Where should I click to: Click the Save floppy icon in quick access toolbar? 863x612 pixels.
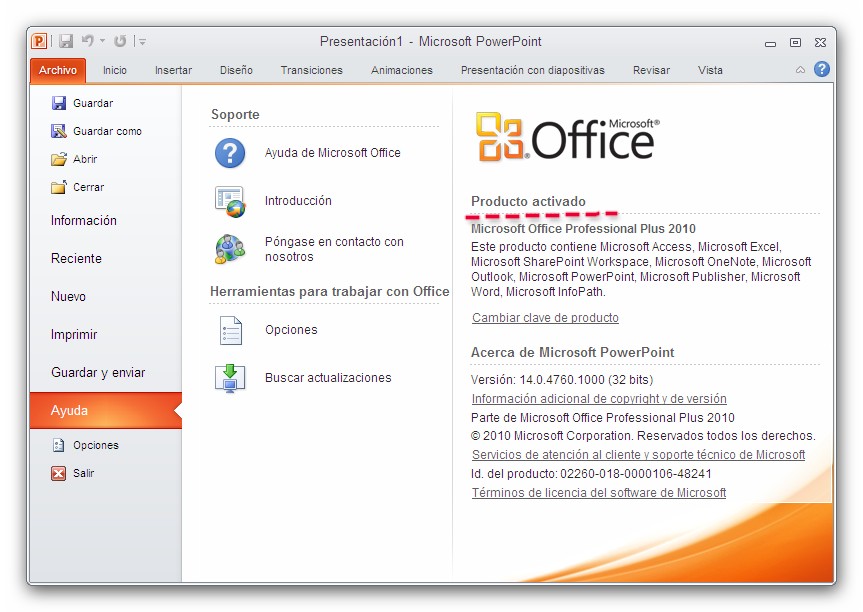point(66,41)
